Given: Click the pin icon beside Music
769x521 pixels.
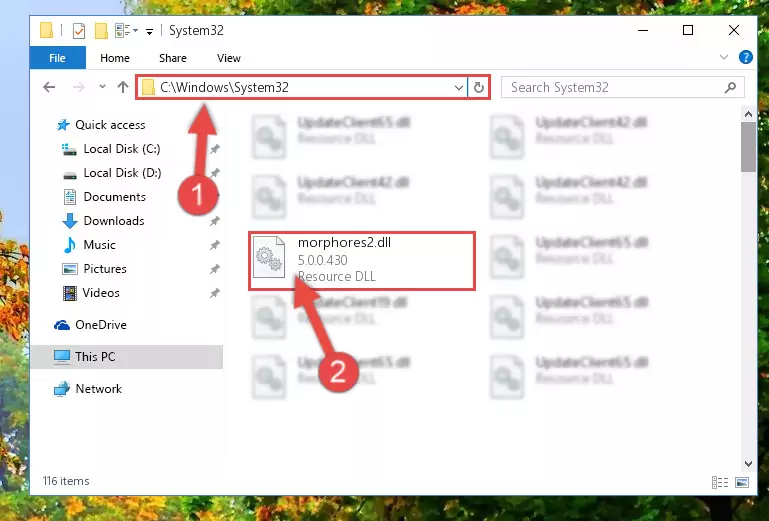Looking at the screenshot, I should pyautogui.click(x=215, y=245).
